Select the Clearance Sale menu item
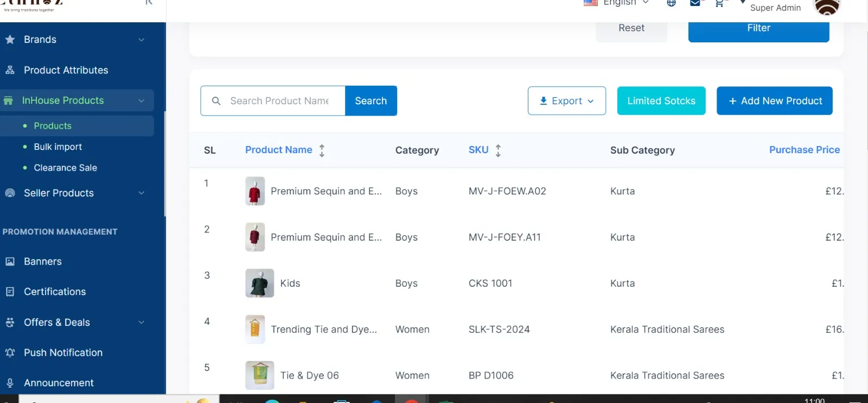Viewport: 868px width, 403px height. click(x=66, y=168)
